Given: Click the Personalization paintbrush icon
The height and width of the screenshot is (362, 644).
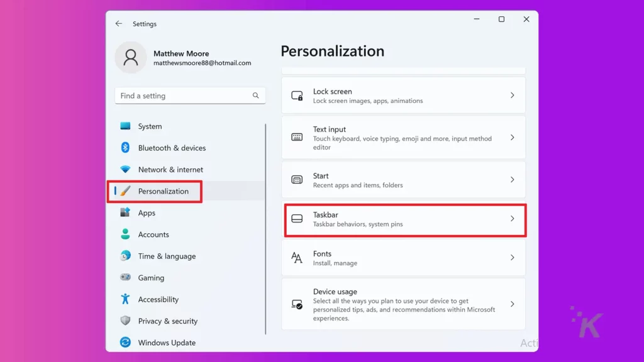Looking at the screenshot, I should coord(125,191).
